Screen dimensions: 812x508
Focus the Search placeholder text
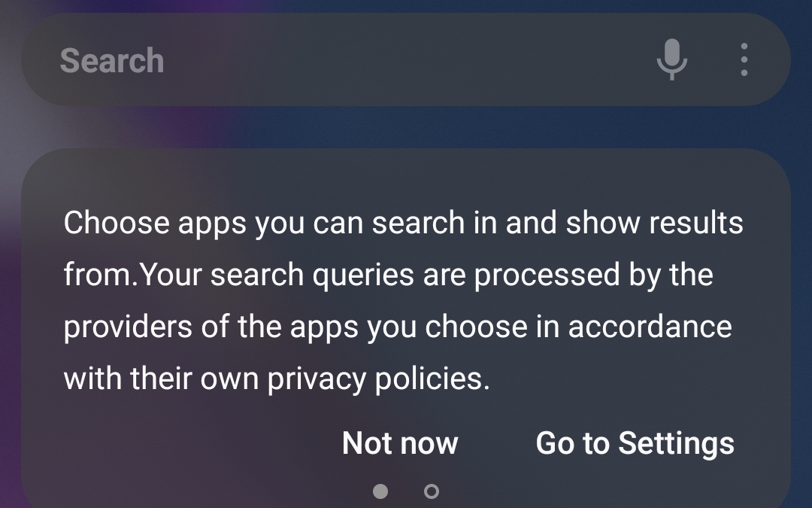click(x=112, y=61)
